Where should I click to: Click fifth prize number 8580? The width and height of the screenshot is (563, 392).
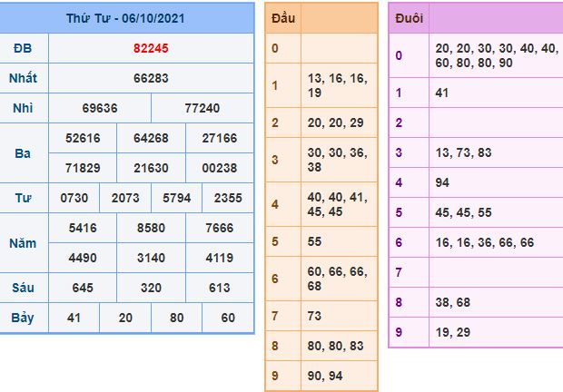pyautogui.click(x=151, y=227)
